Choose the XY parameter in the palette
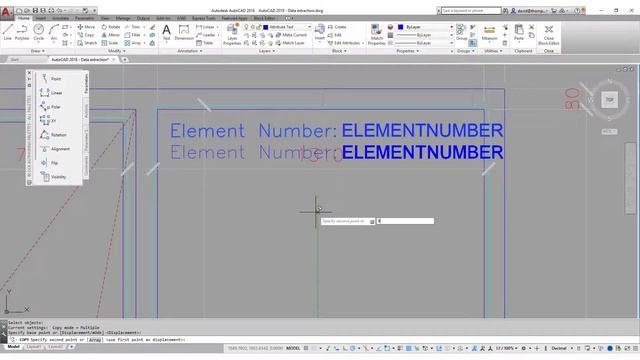 [48, 121]
